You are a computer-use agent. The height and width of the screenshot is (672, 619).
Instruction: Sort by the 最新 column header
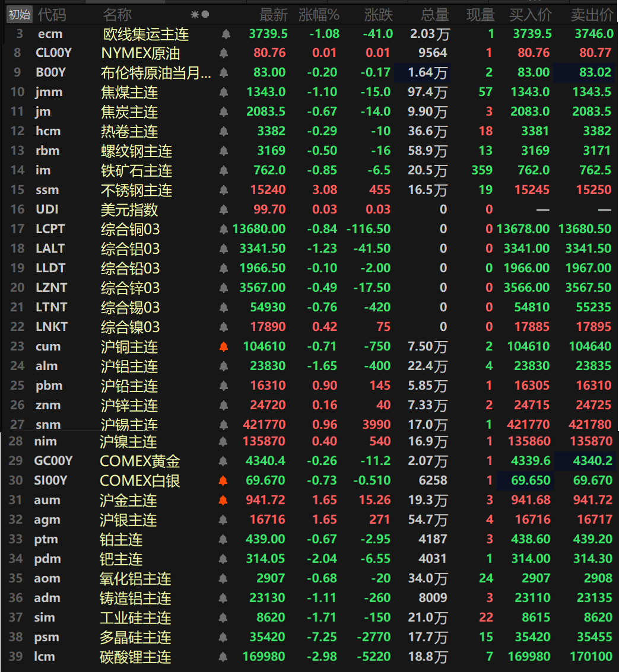[x=273, y=15]
